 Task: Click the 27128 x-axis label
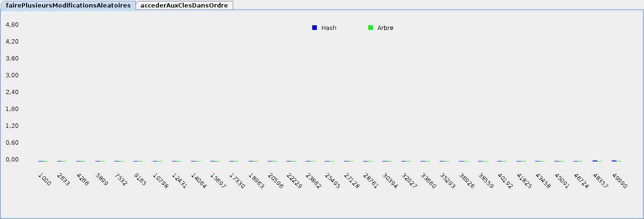[352, 180]
